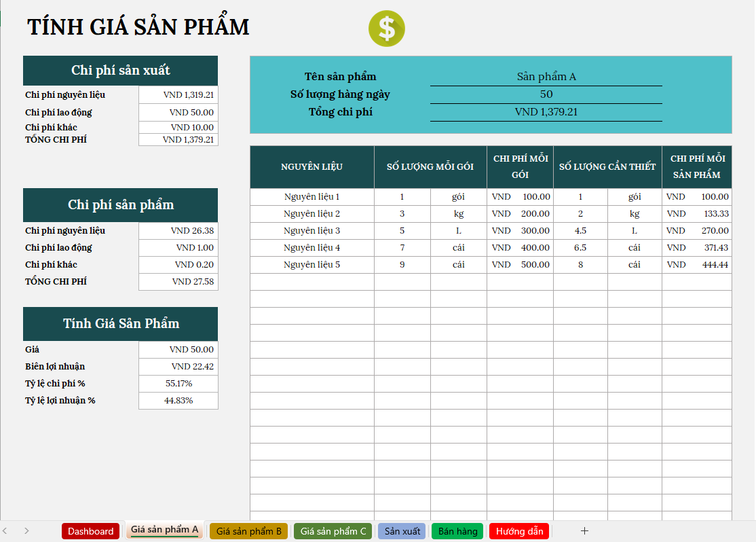
Task: Open the Hướng dẫn sheet tab
Action: pyautogui.click(x=519, y=531)
